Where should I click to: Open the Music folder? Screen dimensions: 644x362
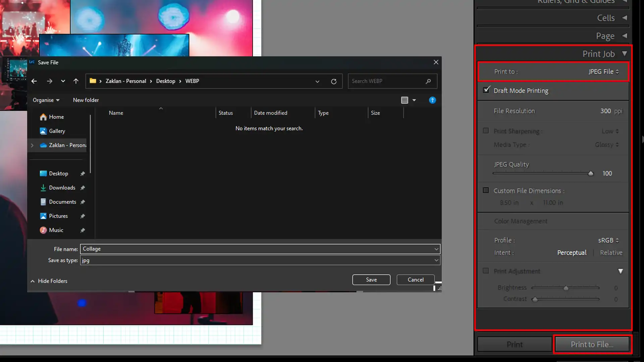coord(56,230)
